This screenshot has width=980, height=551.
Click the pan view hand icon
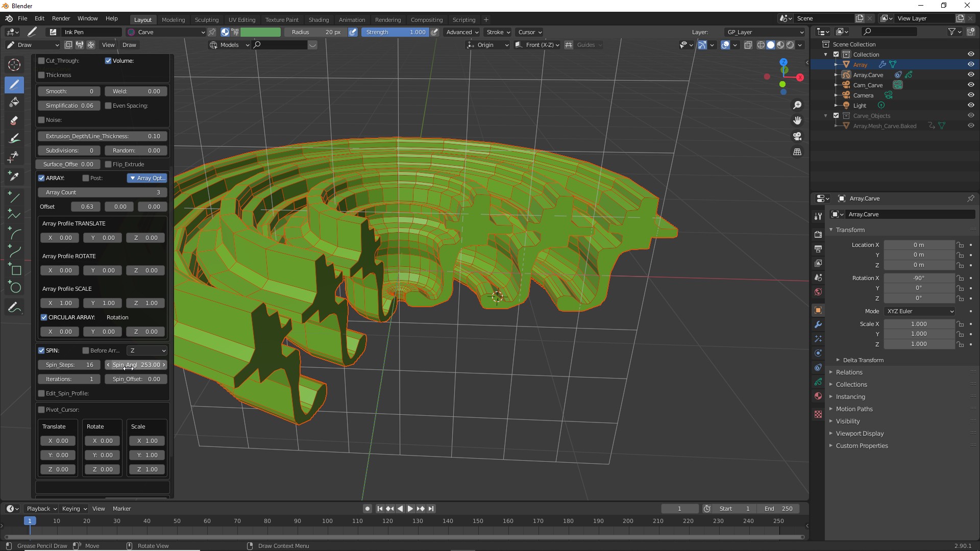pyautogui.click(x=797, y=120)
